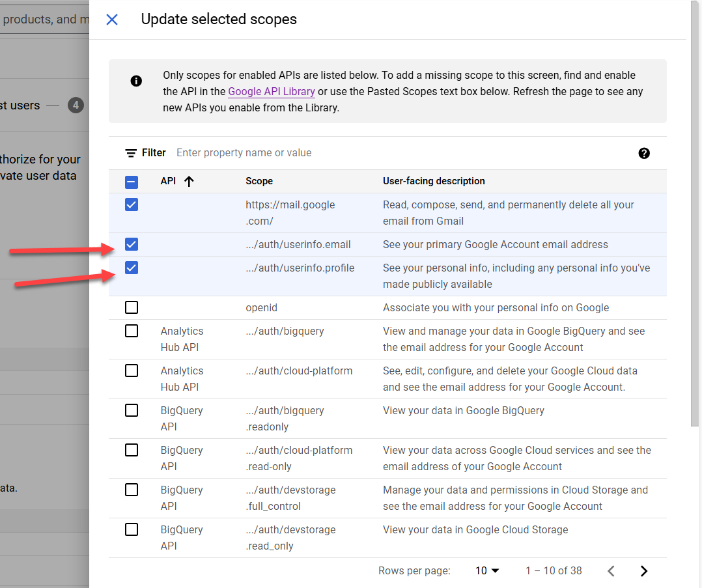Open the help question mark icon

(x=644, y=153)
